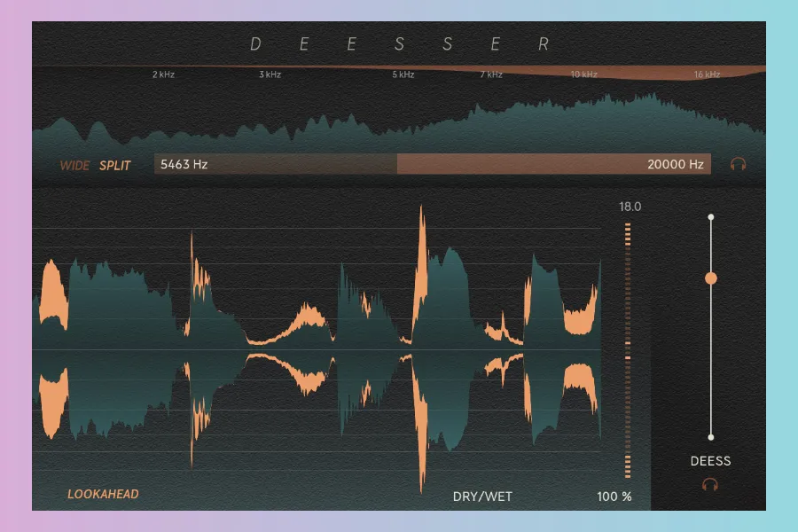Toggle the LOOKAHEAD option
Screen dimensions: 798x532
103,494
